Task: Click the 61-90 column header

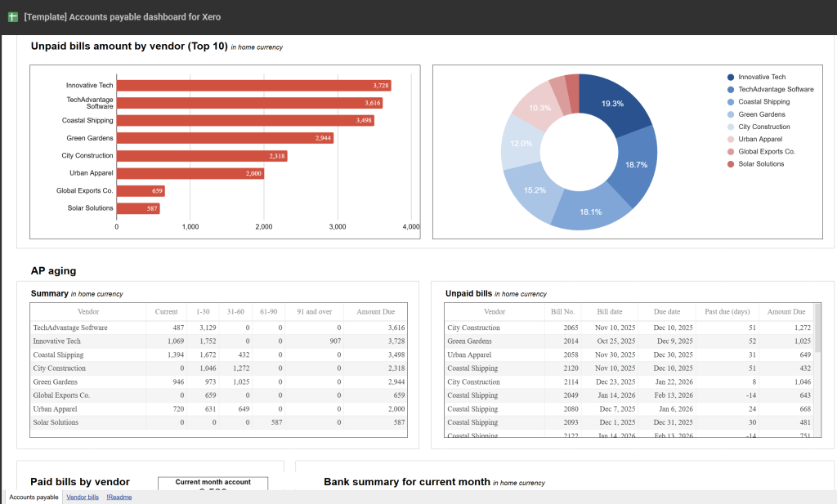Action: click(268, 312)
